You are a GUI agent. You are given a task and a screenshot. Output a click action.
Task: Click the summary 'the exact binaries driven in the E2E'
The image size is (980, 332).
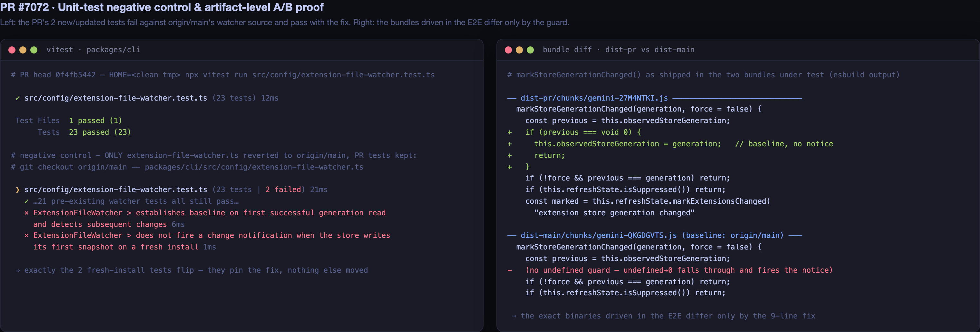(x=663, y=316)
